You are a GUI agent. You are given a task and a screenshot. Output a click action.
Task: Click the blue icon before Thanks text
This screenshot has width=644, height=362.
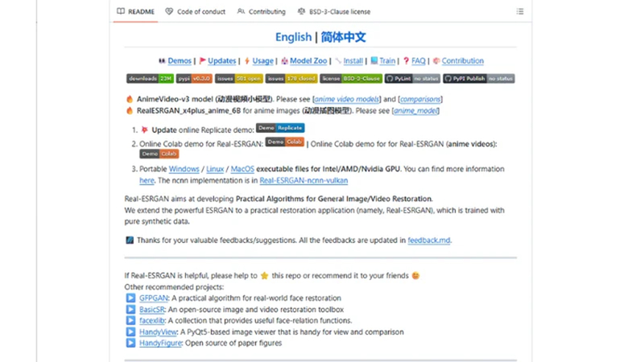click(x=130, y=240)
